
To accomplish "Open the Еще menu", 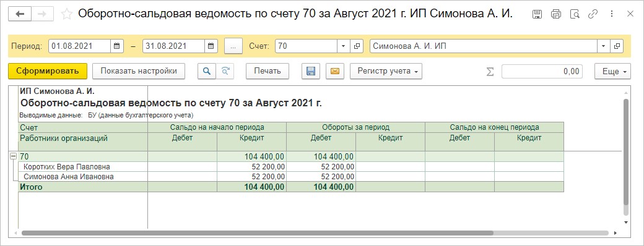I will 613,71.
